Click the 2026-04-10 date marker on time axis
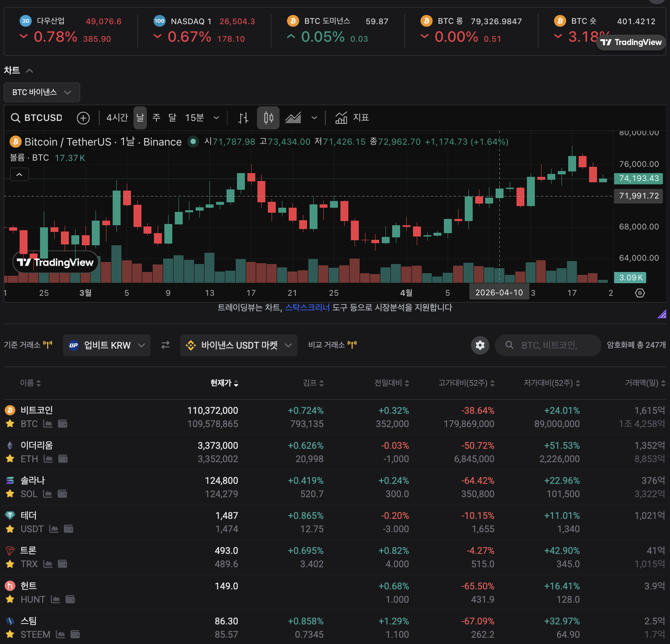The width and height of the screenshot is (670, 644). (499, 292)
